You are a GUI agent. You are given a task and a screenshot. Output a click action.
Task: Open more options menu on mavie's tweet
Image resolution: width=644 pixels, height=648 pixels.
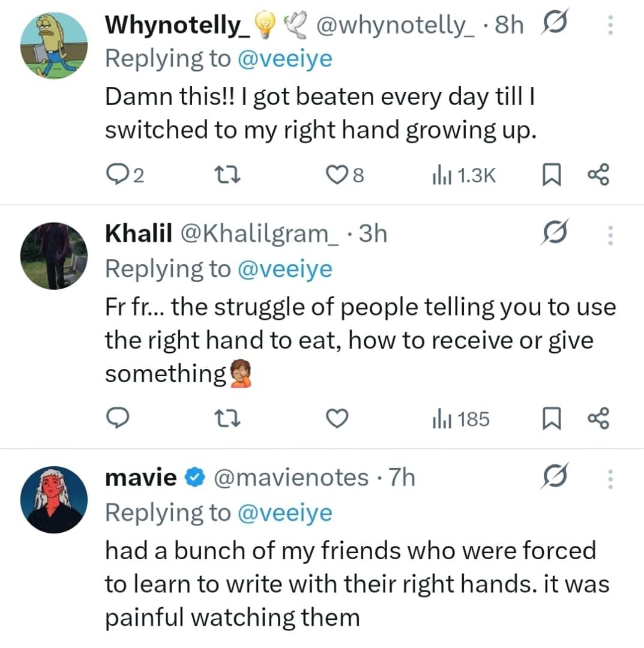tap(610, 479)
